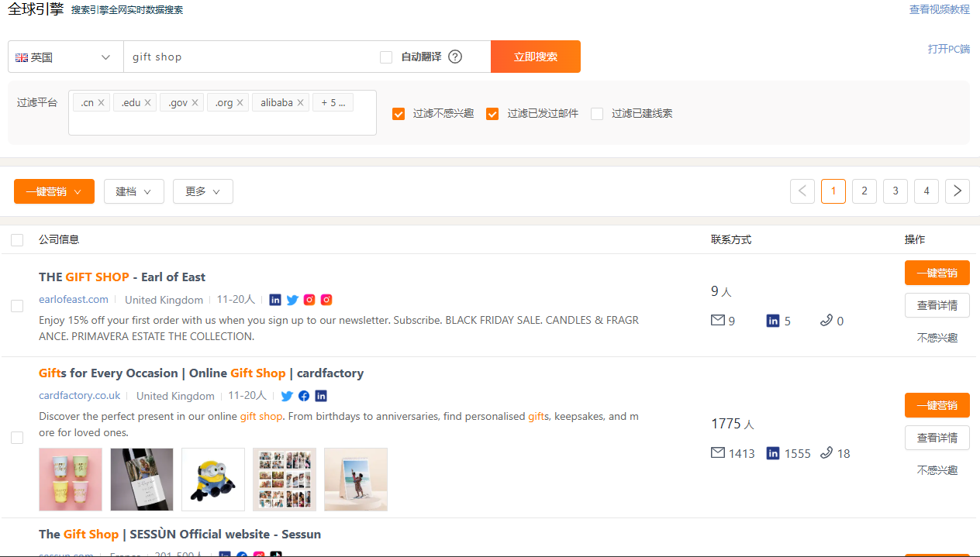Go to page 1
Viewport: 980px width, 557px height.
[x=833, y=191]
